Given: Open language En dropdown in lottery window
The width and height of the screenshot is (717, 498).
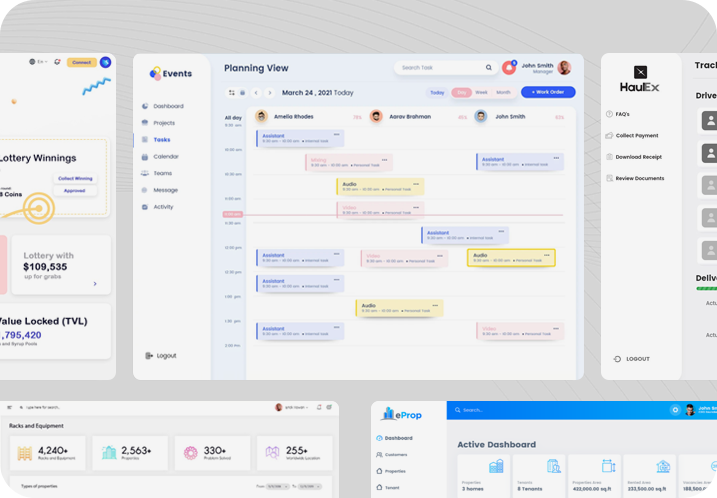Looking at the screenshot, I should 38,62.
